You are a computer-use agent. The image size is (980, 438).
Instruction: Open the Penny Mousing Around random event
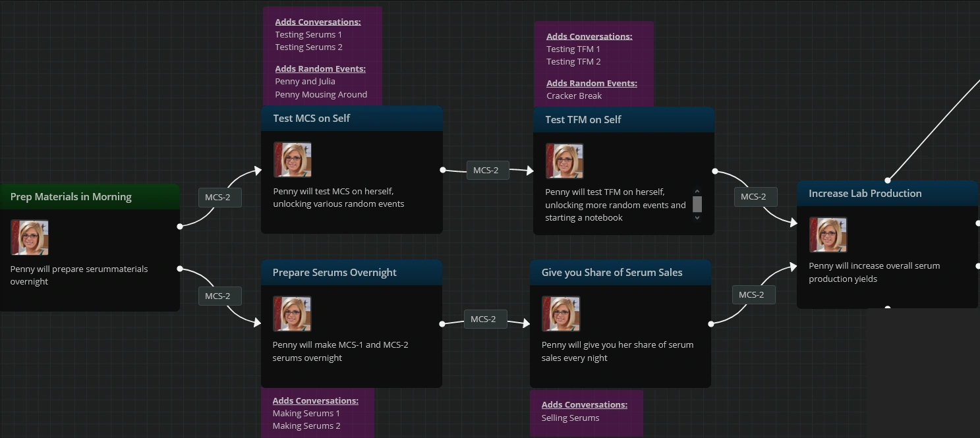[x=321, y=94]
